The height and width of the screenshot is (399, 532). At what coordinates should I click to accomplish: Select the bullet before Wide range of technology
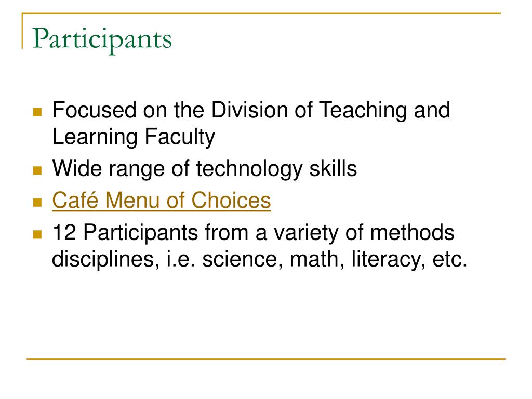coord(37,170)
